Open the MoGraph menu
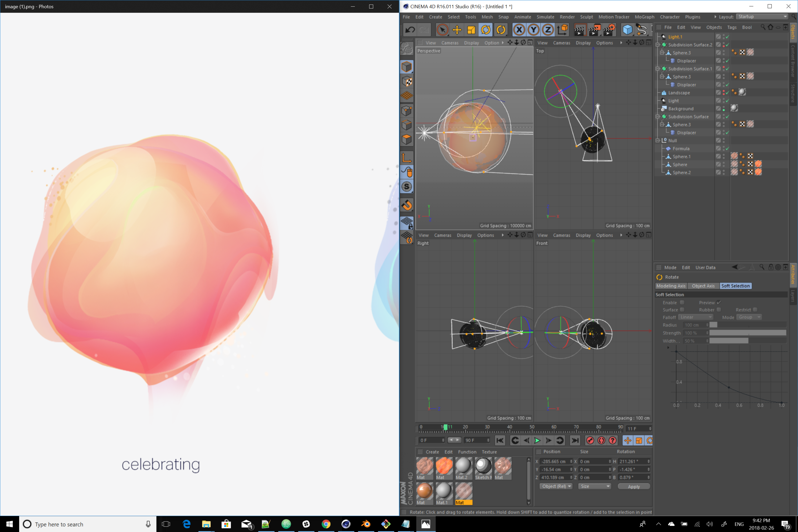Screen dimensions: 798x532 (644, 17)
